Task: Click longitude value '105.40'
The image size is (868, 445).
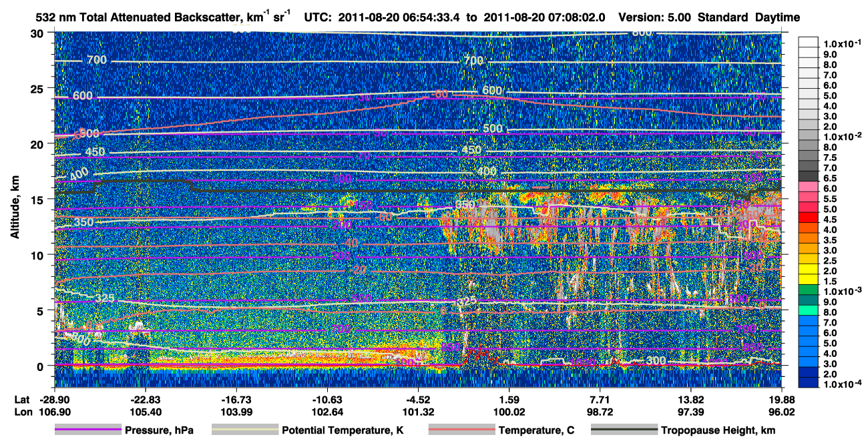Action: point(145,412)
